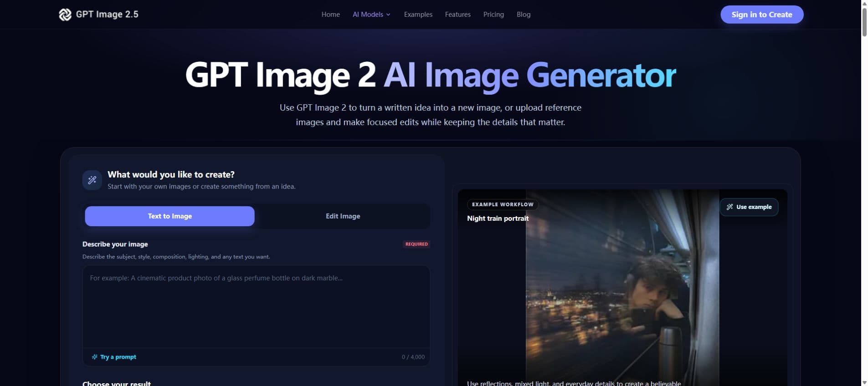Click the scrollbar up arrow
868x386 pixels.
coord(864,3)
